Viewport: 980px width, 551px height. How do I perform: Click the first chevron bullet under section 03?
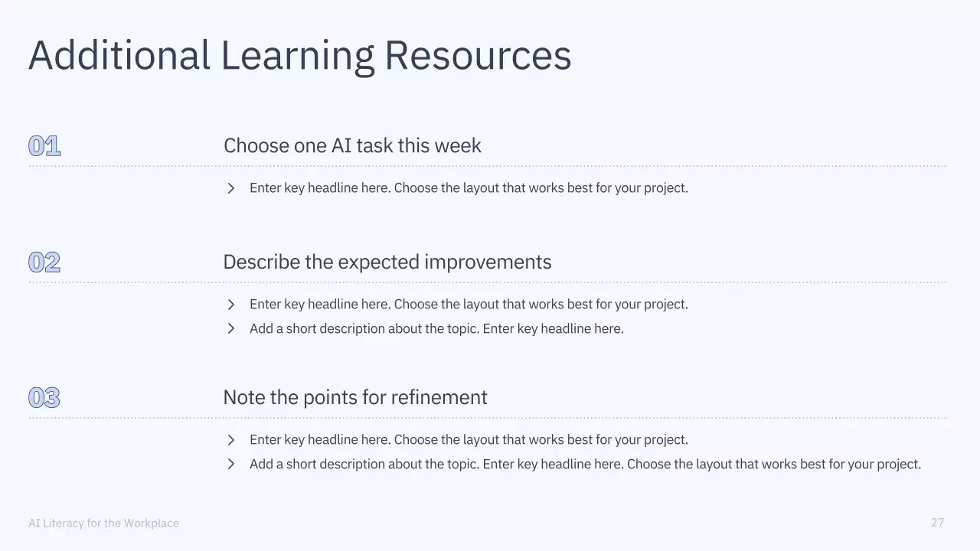pyautogui.click(x=231, y=440)
